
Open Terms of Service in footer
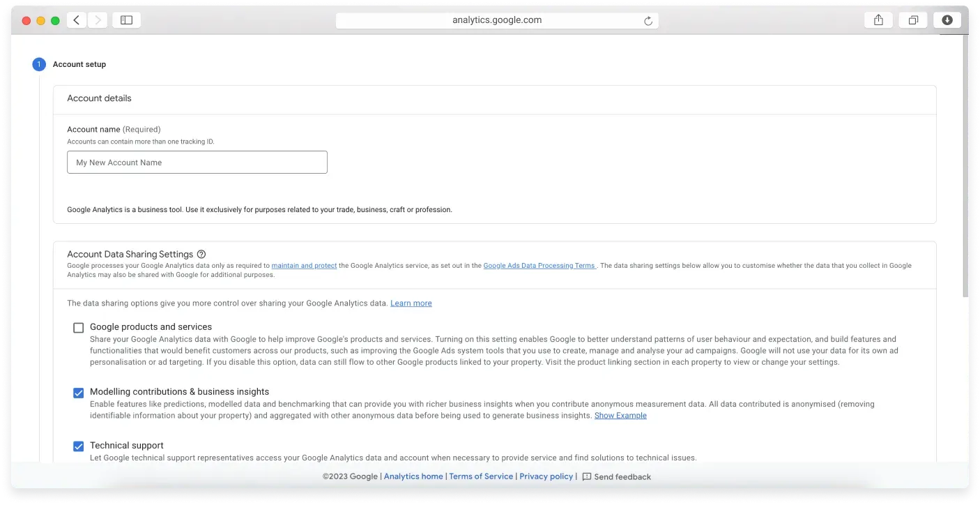click(x=481, y=476)
